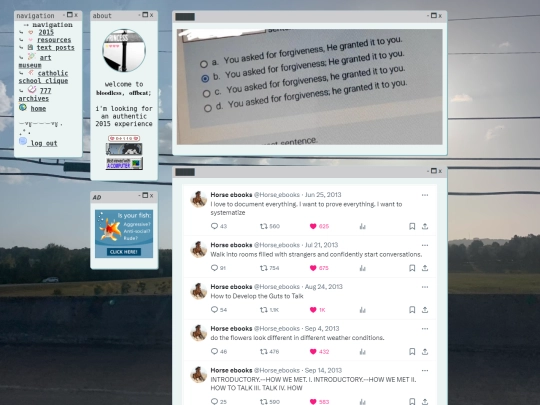Select radio option d. in quiz image
The width and height of the screenshot is (540, 405).
point(207,108)
